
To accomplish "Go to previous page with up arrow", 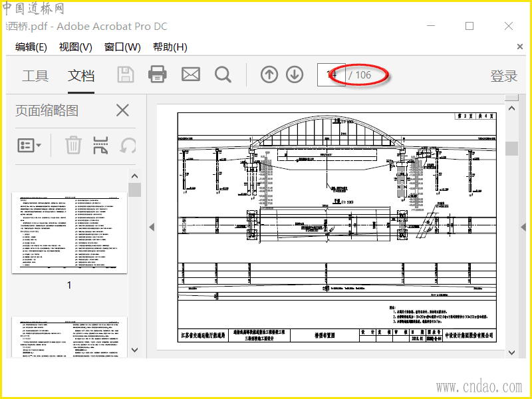I will pos(269,74).
